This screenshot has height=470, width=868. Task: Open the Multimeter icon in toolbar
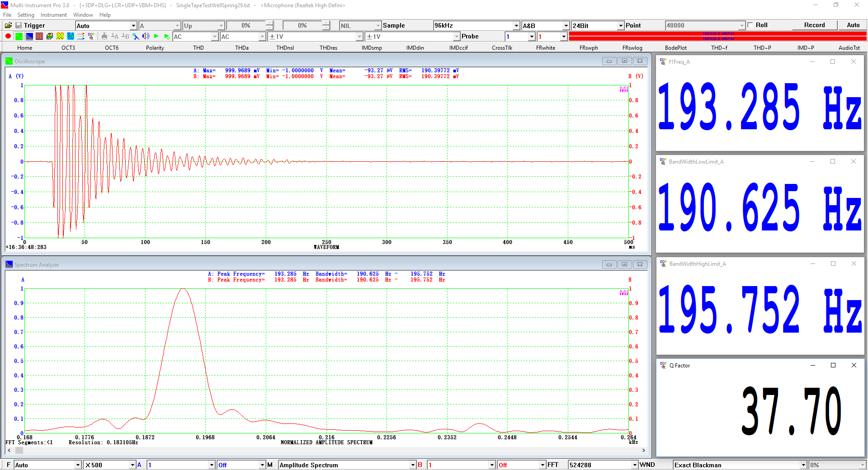pos(39,37)
